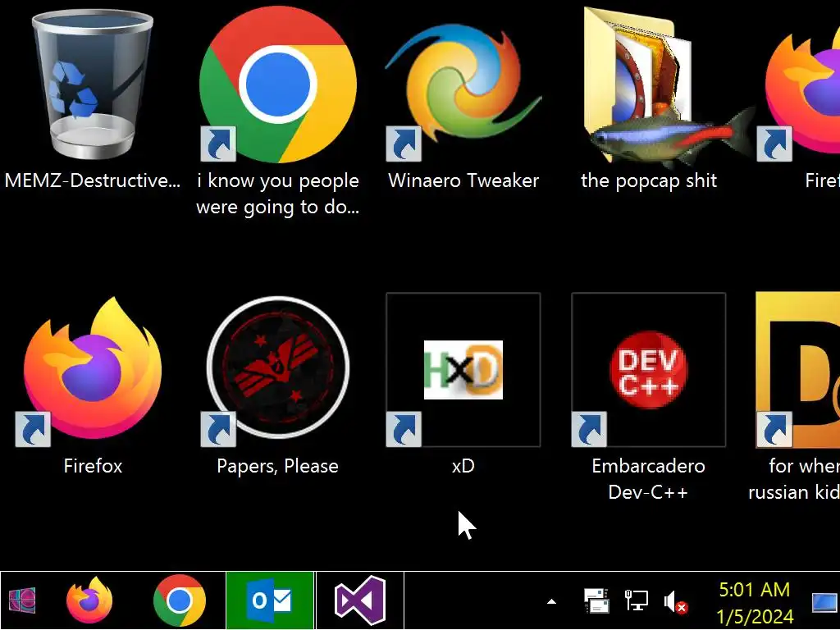Open Chrome from the taskbar

point(180,600)
